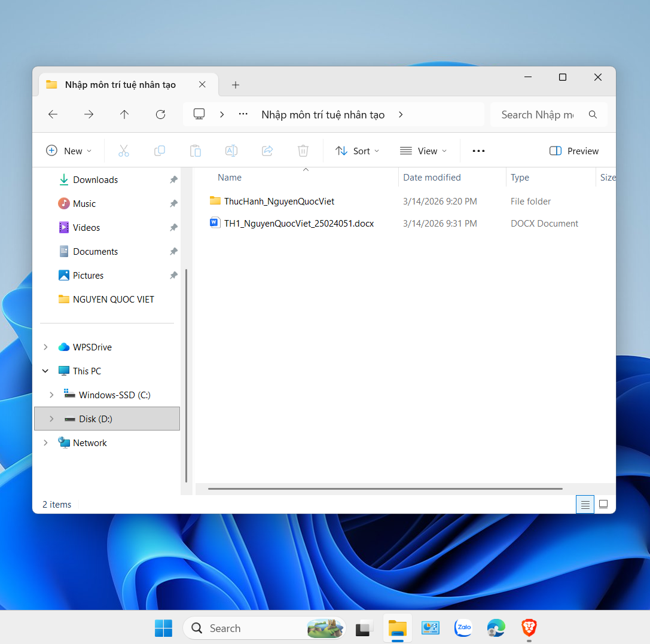Sort by the Type column header
650x644 pixels.
(520, 178)
